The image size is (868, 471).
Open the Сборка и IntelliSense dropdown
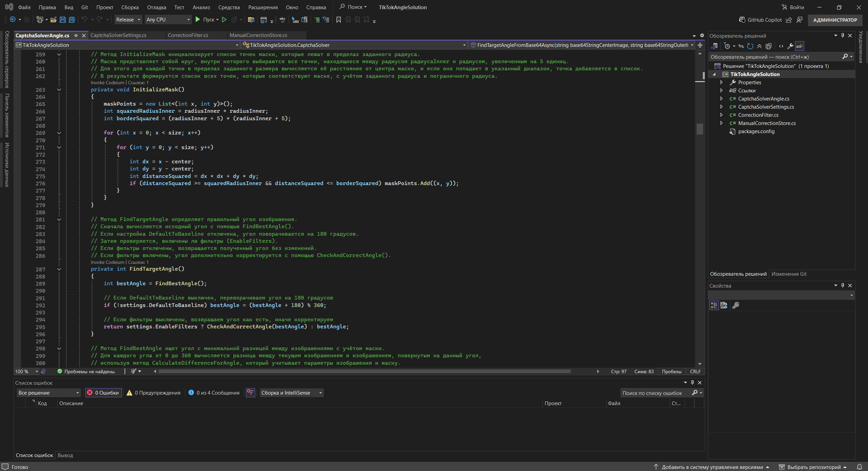[x=291, y=393]
